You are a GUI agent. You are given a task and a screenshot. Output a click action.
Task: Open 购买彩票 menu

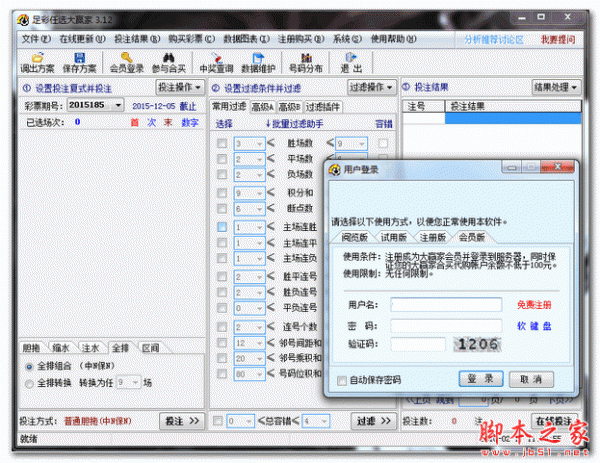click(x=191, y=39)
